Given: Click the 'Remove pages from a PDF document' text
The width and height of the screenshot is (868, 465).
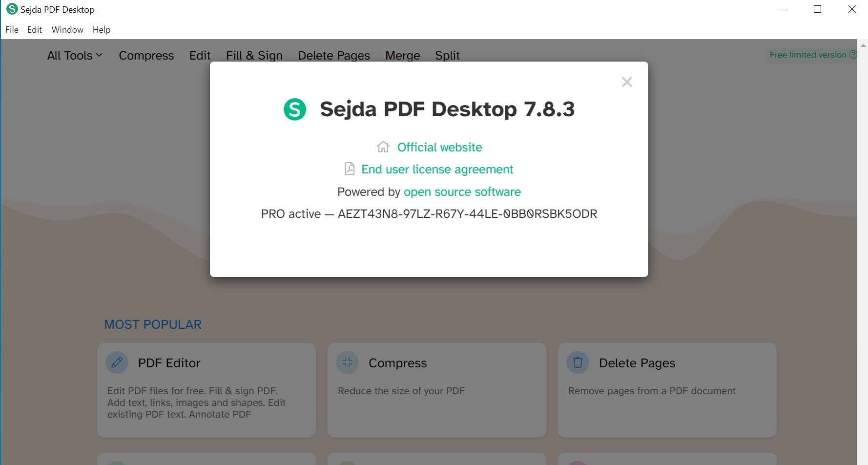Looking at the screenshot, I should click(x=652, y=391).
